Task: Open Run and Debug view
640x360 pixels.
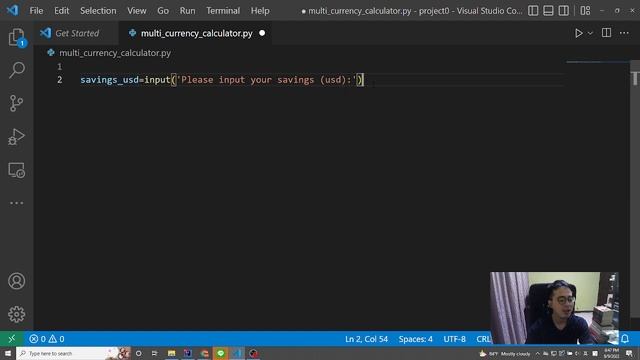Action: click(x=16, y=137)
